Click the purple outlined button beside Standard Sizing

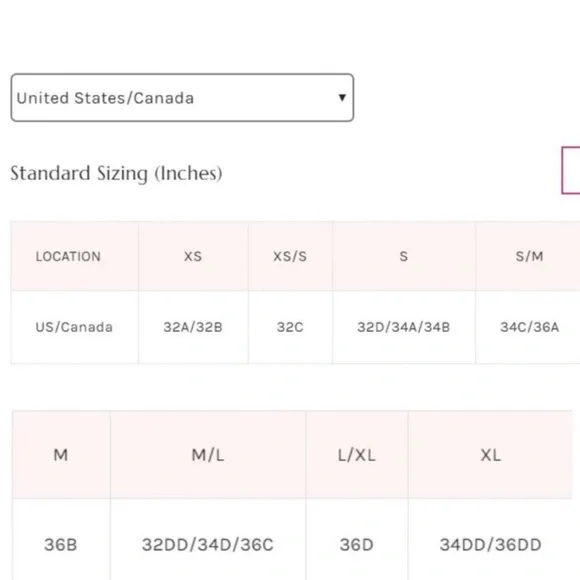click(571, 171)
